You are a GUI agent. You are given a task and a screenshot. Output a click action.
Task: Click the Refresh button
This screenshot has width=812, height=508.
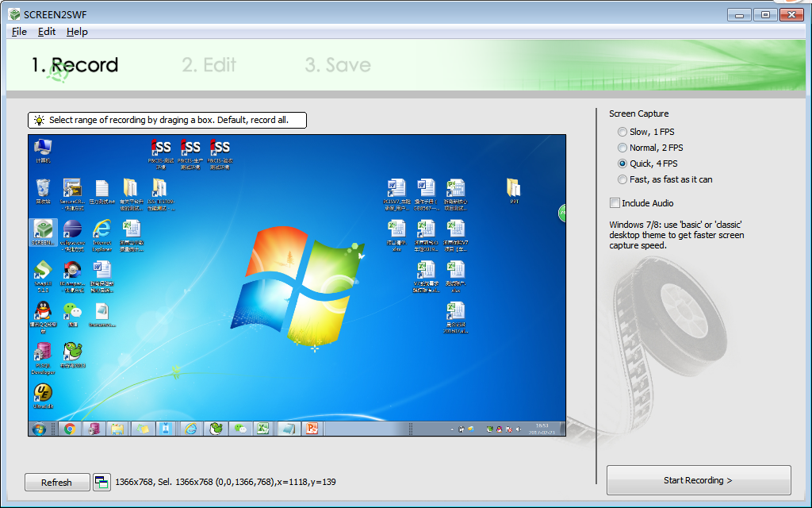[x=57, y=482]
